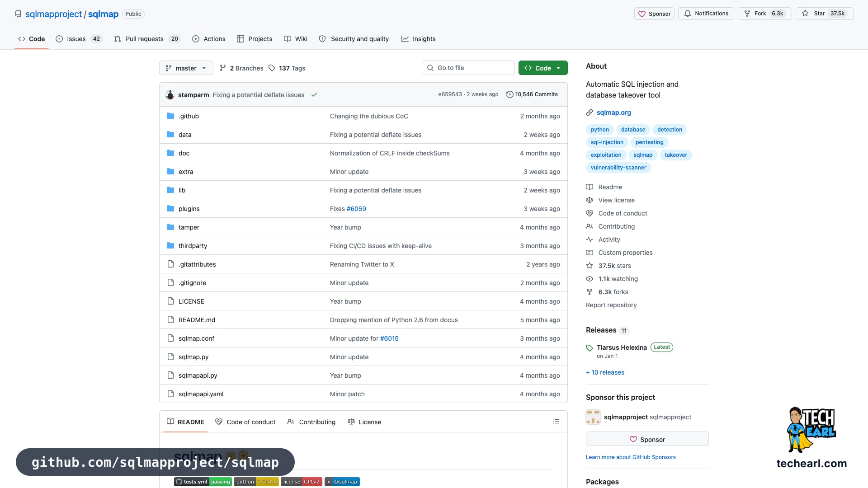
Task: Click the repository icon next to sqlmapproject
Action: pos(18,14)
